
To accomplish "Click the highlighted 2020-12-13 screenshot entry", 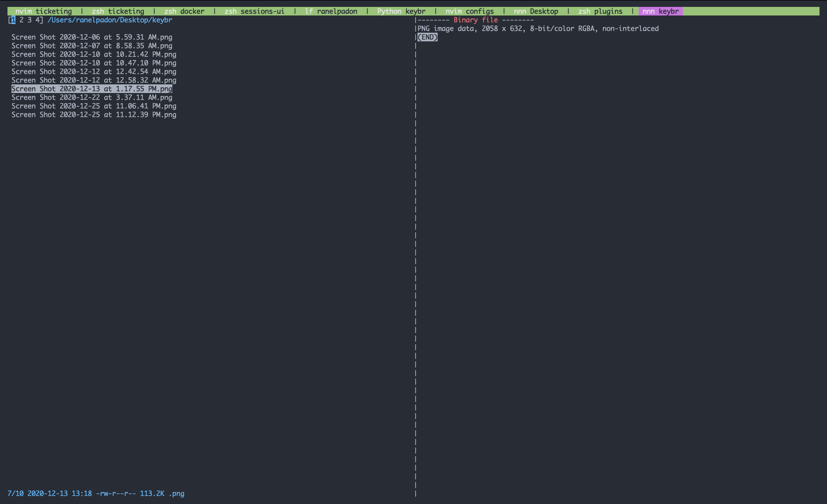I will click(x=92, y=89).
